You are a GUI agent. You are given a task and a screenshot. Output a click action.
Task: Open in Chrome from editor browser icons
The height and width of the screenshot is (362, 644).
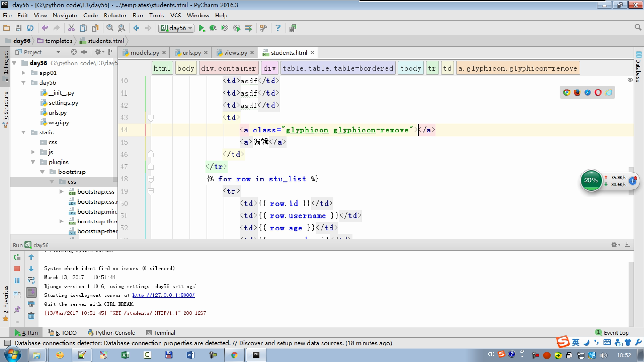click(x=566, y=92)
